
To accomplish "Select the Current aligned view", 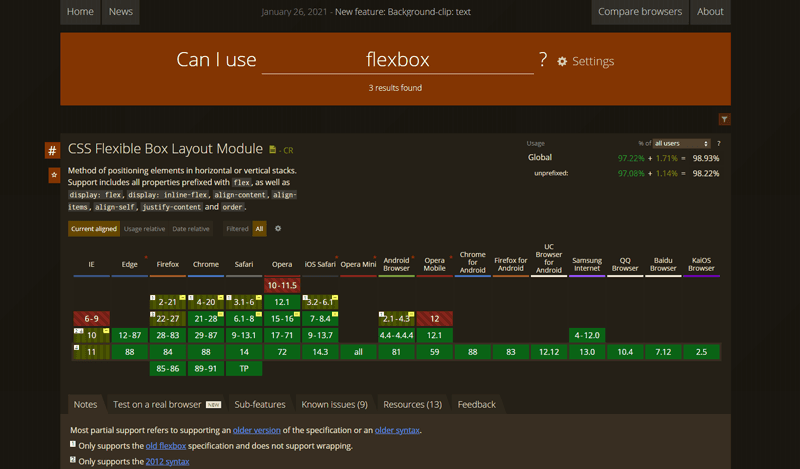I will [94, 229].
